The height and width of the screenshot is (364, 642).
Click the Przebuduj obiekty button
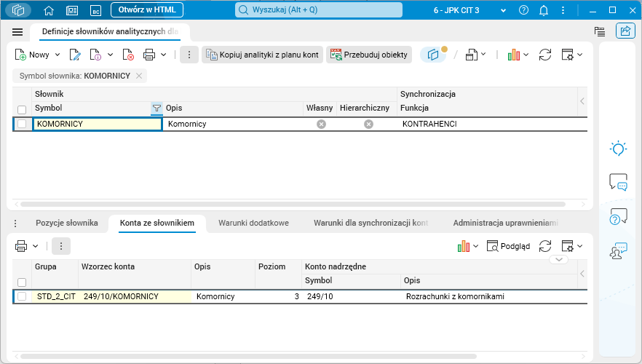[369, 55]
